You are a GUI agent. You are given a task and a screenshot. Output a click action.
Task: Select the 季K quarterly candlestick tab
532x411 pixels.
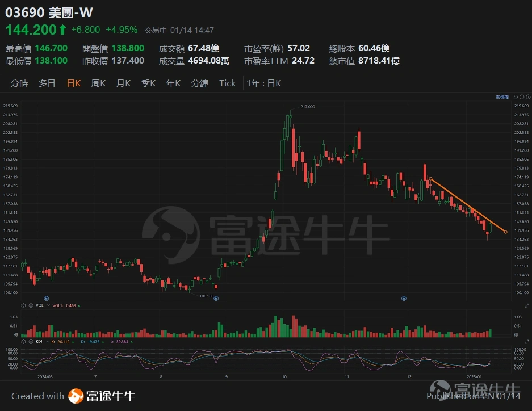(148, 83)
